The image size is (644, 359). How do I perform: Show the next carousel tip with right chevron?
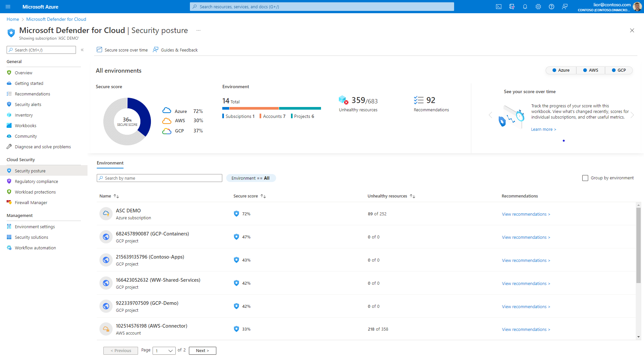point(632,115)
